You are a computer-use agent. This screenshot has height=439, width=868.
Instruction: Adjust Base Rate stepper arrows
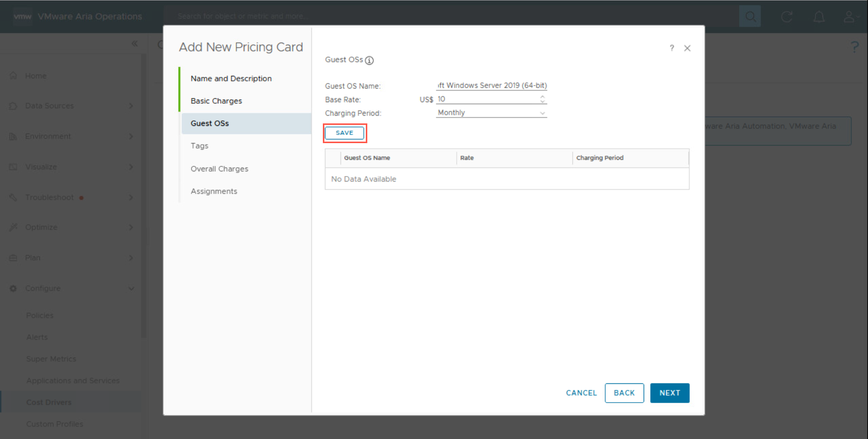(542, 99)
